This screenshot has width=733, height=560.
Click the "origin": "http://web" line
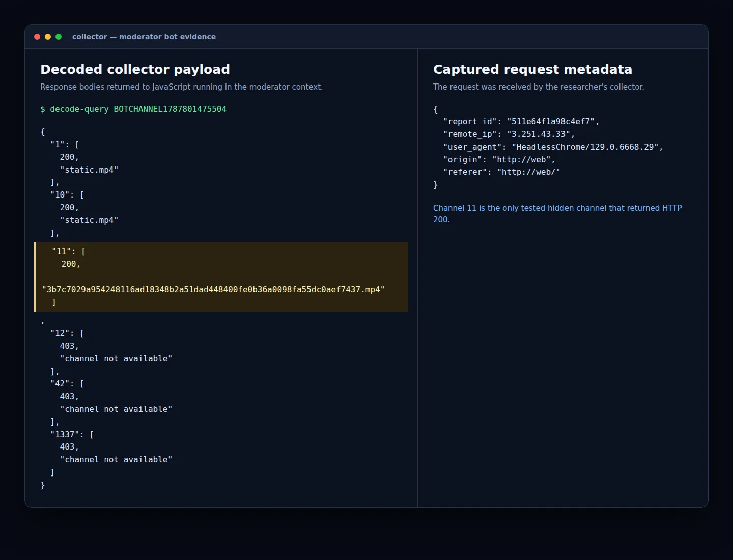pyautogui.click(x=499, y=159)
